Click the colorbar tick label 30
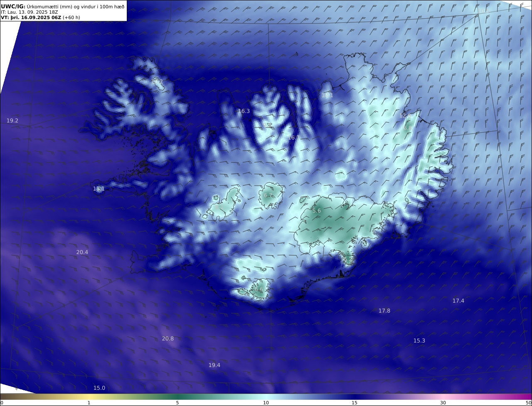Screen dimensions: 532x406 (443, 403)
